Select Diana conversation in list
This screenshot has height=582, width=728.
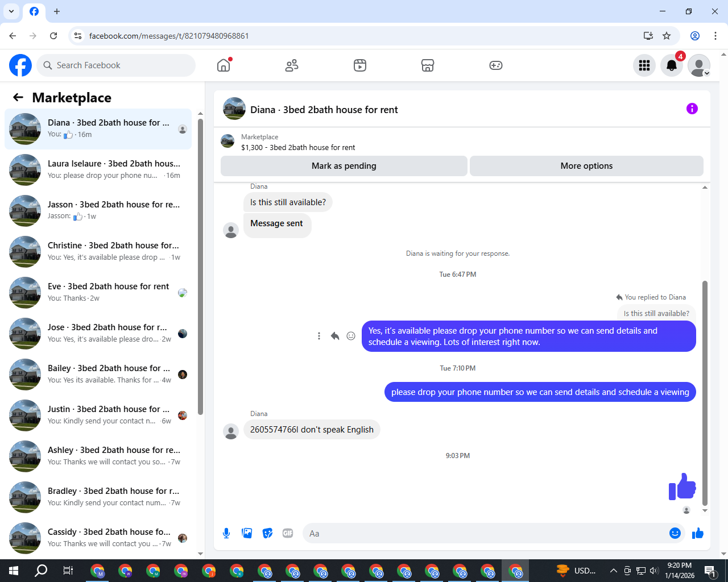[x=98, y=129]
